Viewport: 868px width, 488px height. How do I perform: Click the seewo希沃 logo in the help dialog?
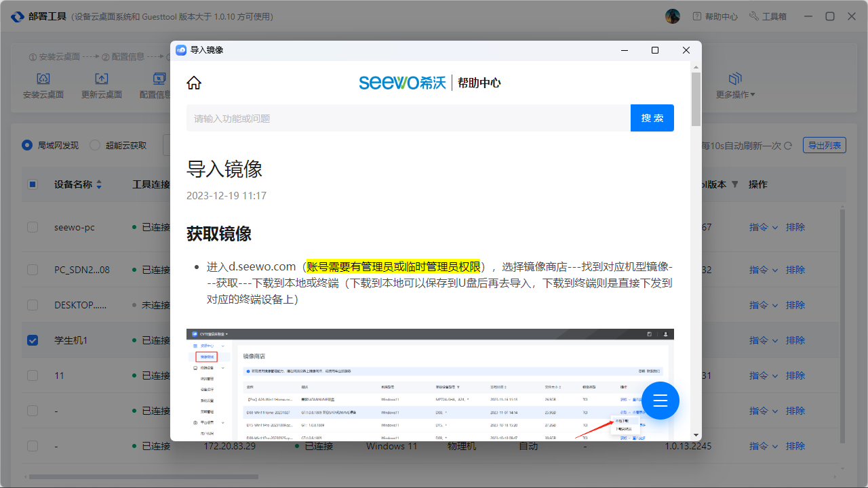[402, 83]
